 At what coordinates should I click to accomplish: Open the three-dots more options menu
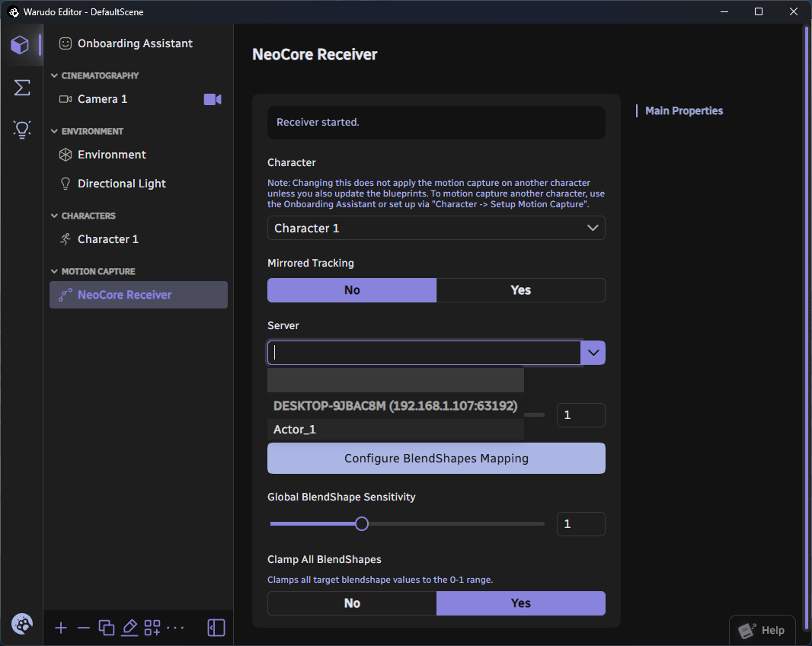175,628
